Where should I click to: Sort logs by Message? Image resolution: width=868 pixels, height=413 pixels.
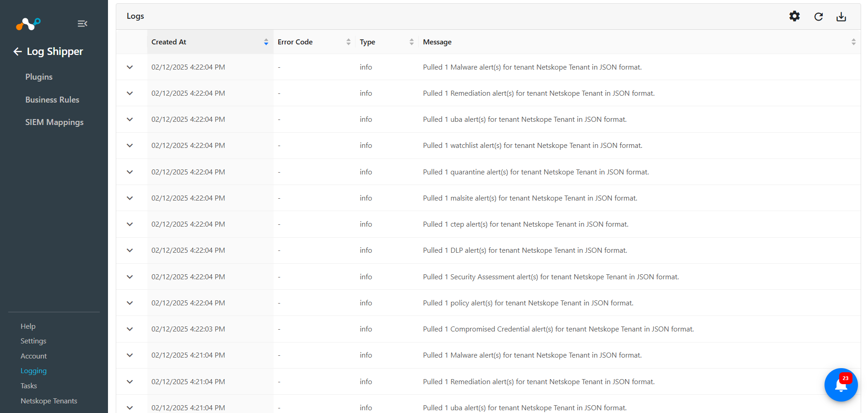point(853,42)
